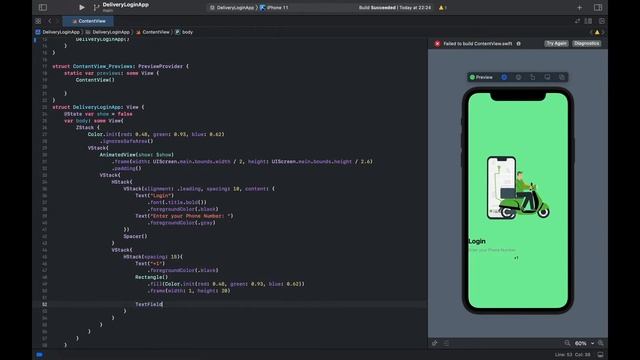Click the yellow warning indicator in toolbar
The width and height of the screenshot is (640, 360).
pyautogui.click(x=442, y=7)
